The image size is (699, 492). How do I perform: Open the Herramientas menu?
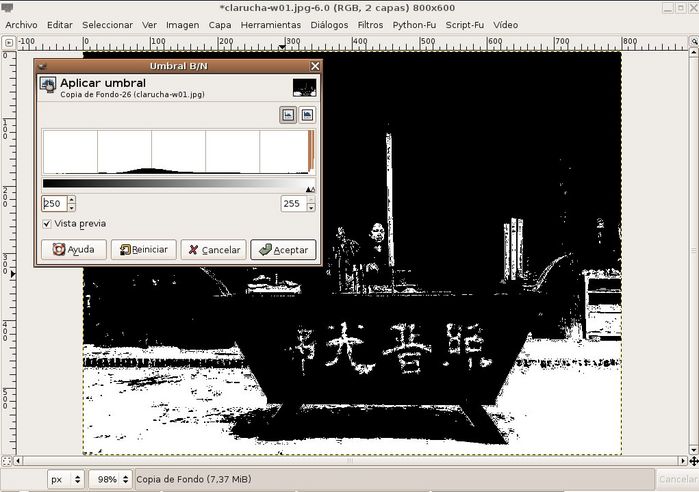pyautogui.click(x=271, y=25)
